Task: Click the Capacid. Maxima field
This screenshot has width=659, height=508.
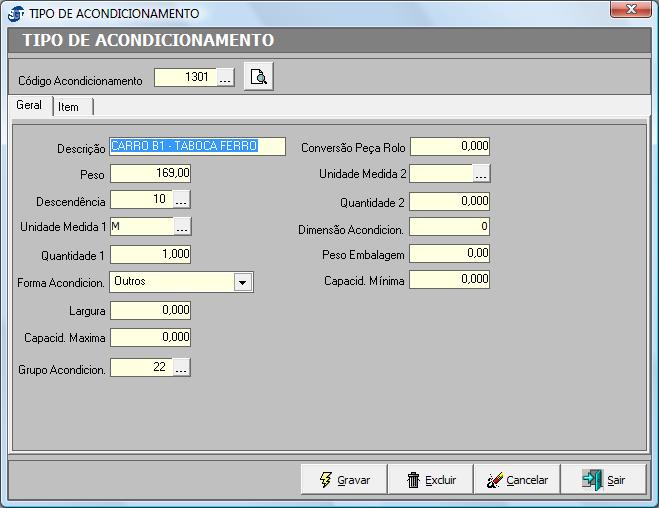Action: coord(150,338)
